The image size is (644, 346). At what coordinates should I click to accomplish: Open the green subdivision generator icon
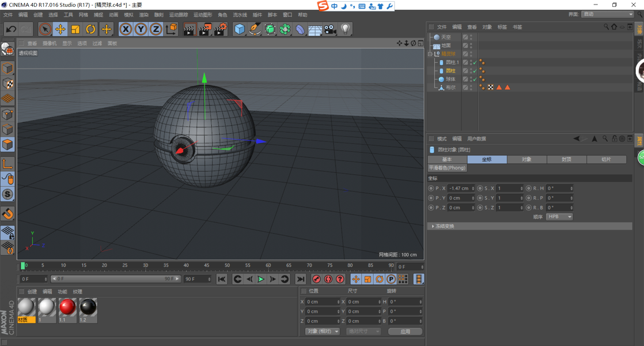coord(270,29)
